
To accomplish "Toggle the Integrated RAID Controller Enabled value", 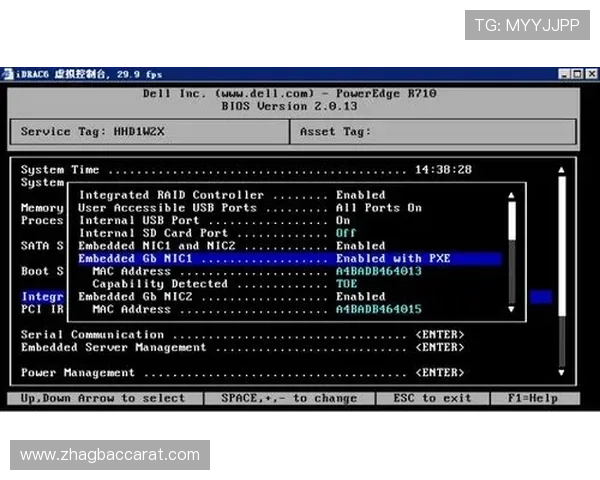I will tap(360, 195).
